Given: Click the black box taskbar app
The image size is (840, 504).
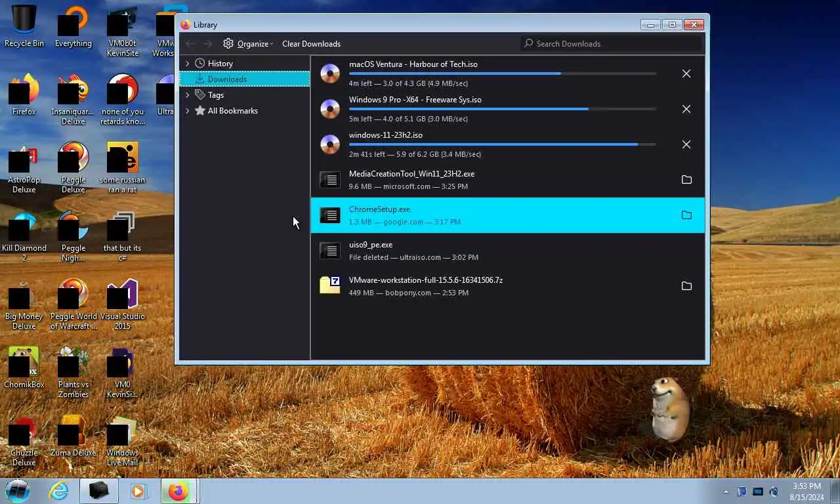Looking at the screenshot, I should click(99, 491).
